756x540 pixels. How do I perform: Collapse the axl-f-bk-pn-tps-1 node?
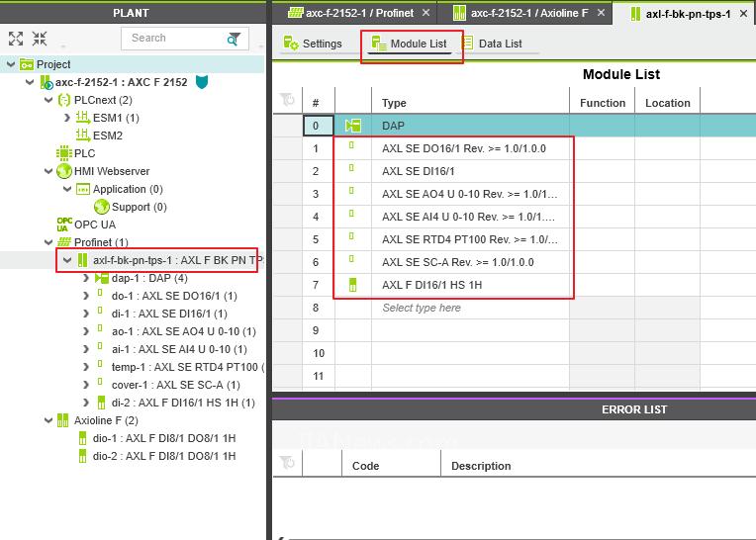(67, 260)
